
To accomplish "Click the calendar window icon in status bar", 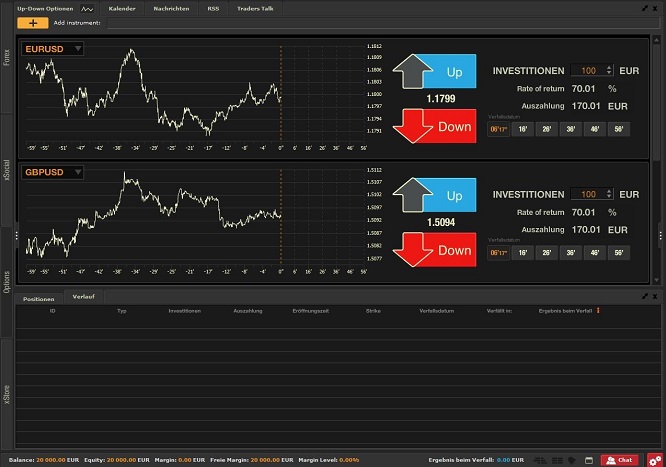I will (589, 460).
